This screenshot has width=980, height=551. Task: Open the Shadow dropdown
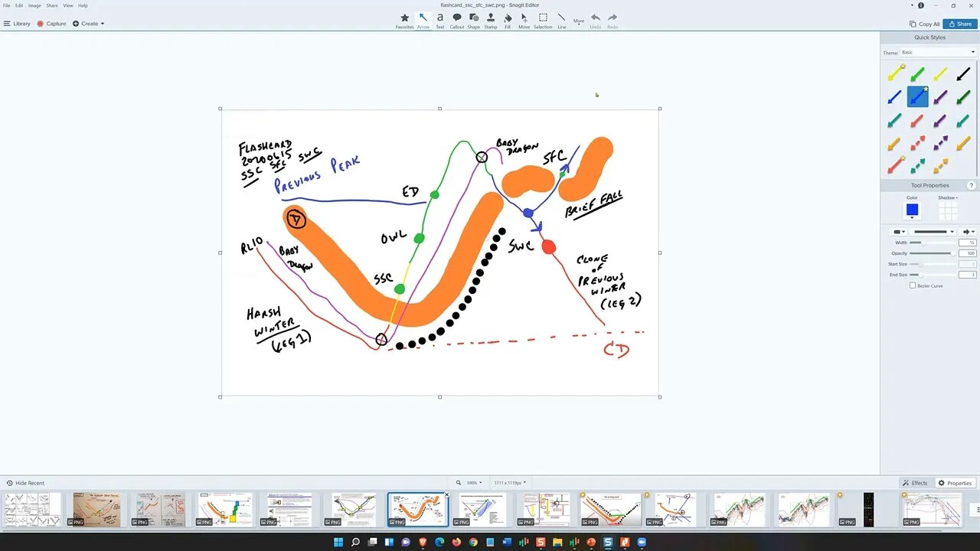[948, 197]
